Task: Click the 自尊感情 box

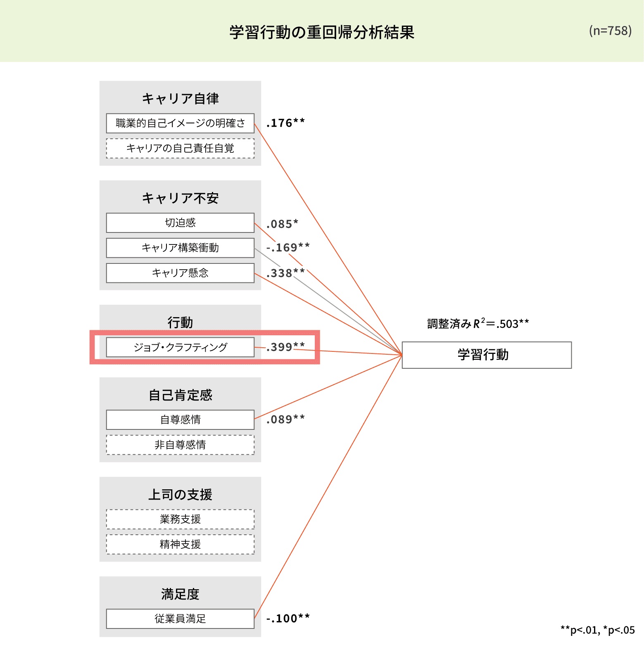Action: pos(180,420)
